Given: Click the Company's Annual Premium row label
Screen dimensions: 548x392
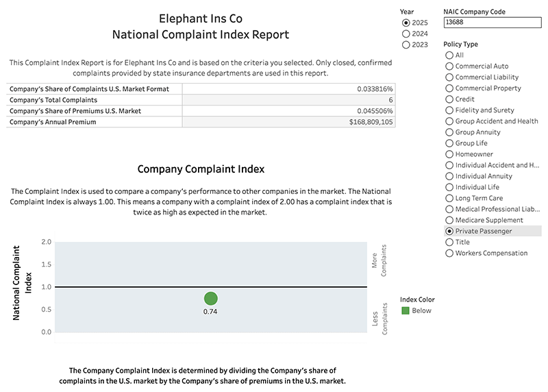Looking at the screenshot, I should 53,122.
